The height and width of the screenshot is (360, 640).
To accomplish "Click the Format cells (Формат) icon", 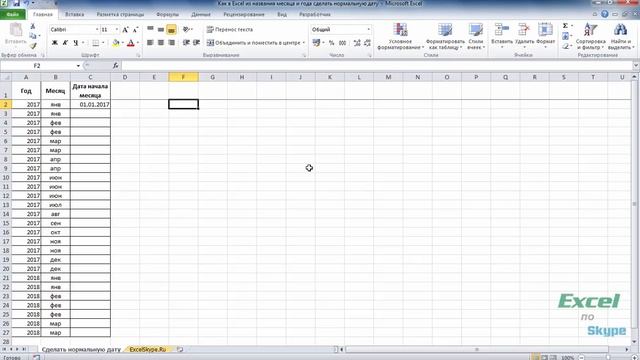I will point(545,29).
